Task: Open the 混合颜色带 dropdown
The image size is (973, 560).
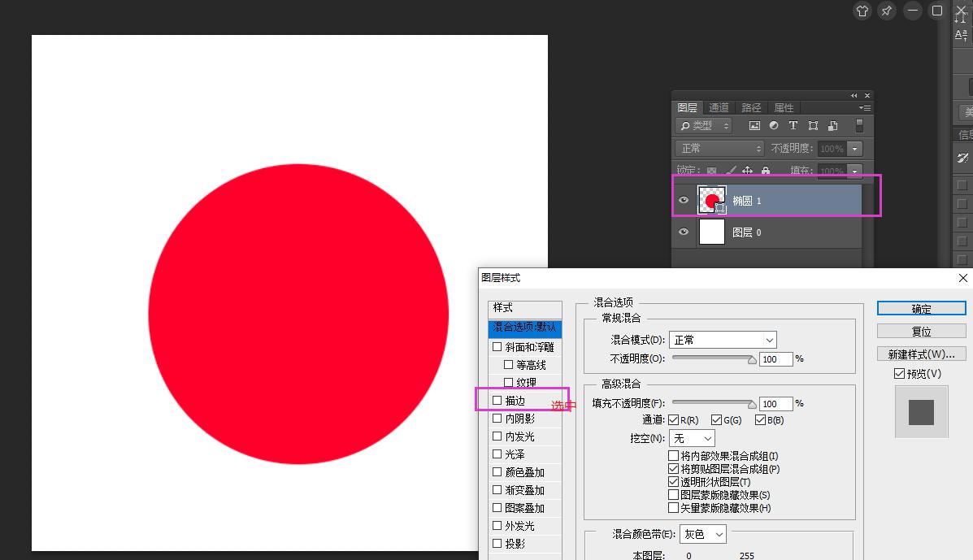Action: click(x=703, y=534)
